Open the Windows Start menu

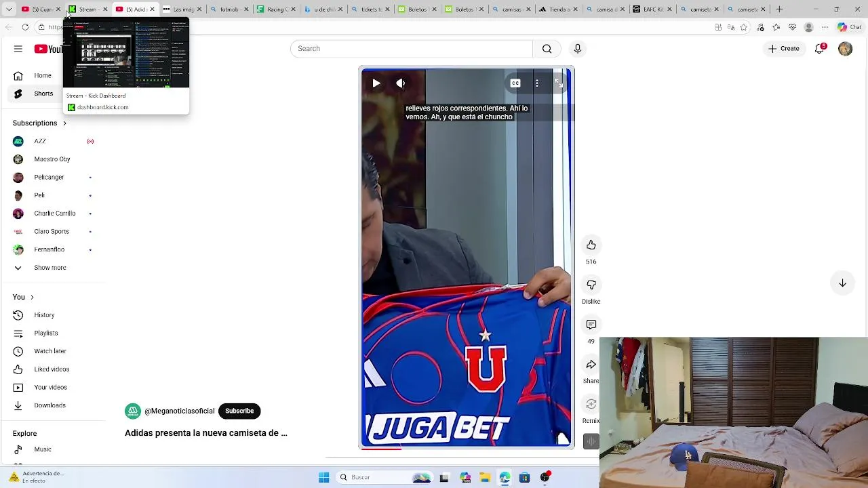point(324,478)
